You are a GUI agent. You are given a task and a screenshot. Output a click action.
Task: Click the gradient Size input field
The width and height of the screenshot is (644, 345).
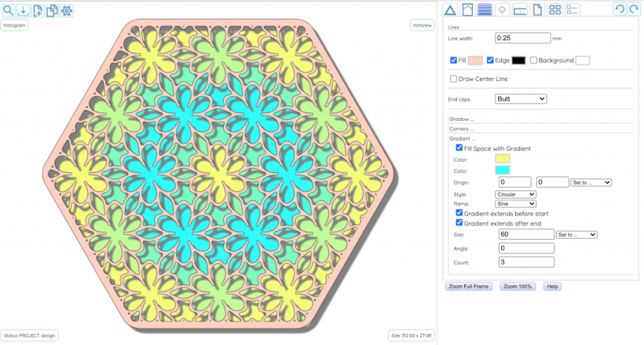(526, 234)
